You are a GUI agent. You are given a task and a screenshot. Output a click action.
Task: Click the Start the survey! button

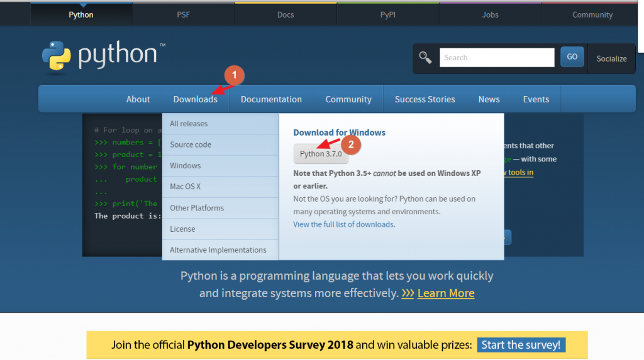pyautogui.click(x=521, y=345)
